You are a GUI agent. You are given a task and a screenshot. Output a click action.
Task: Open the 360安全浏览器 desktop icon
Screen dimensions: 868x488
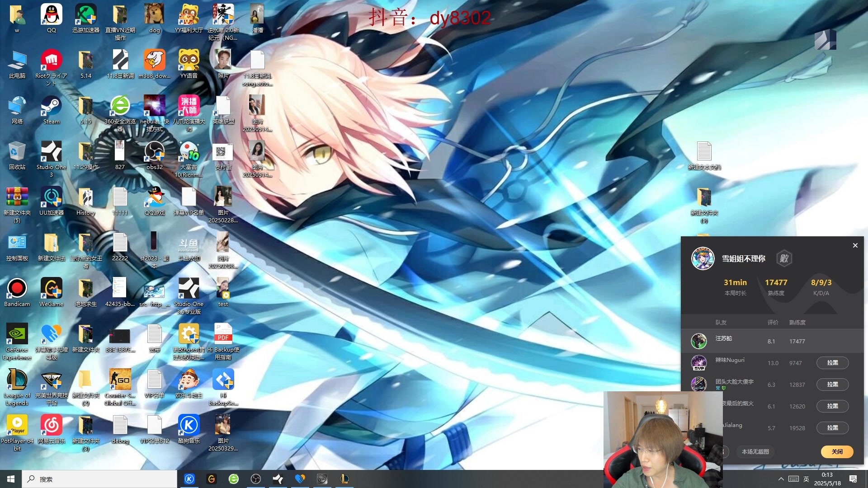(120, 113)
